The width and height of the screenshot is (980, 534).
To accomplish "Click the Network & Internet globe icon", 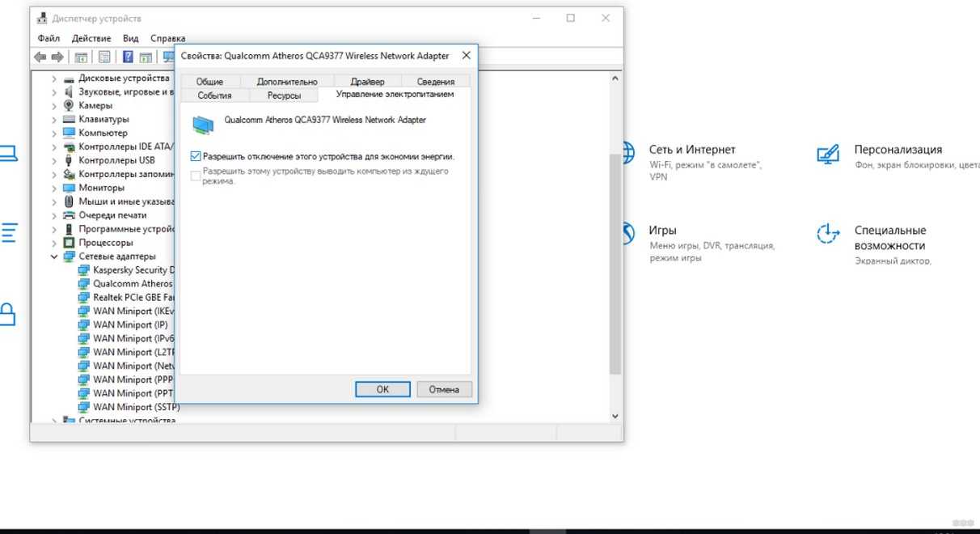I will click(627, 152).
